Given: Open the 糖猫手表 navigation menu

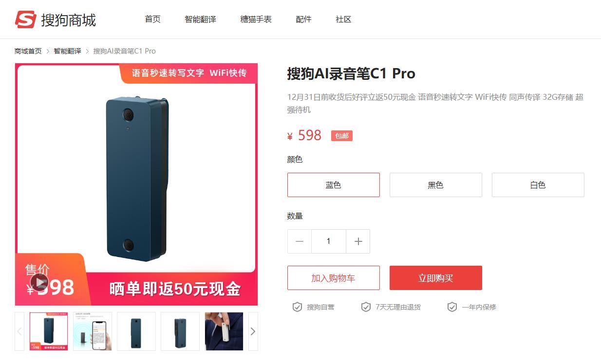Looking at the screenshot, I should click(256, 19).
